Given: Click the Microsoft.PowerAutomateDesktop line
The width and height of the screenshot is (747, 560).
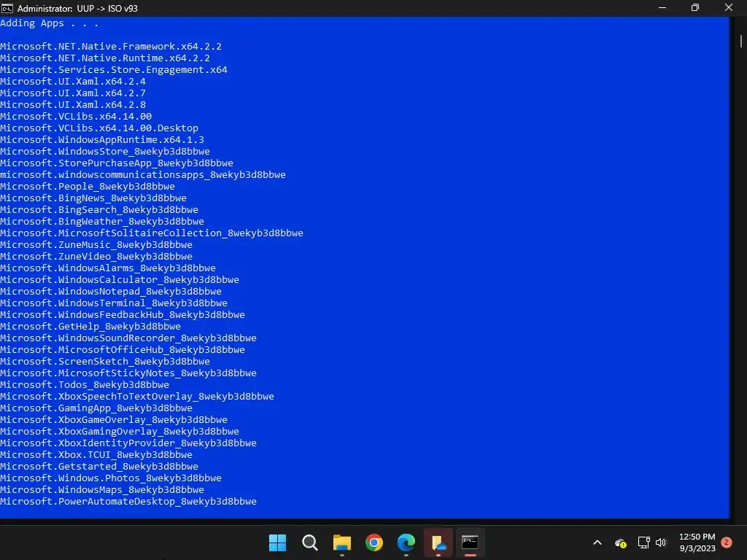Looking at the screenshot, I should pyautogui.click(x=128, y=502).
